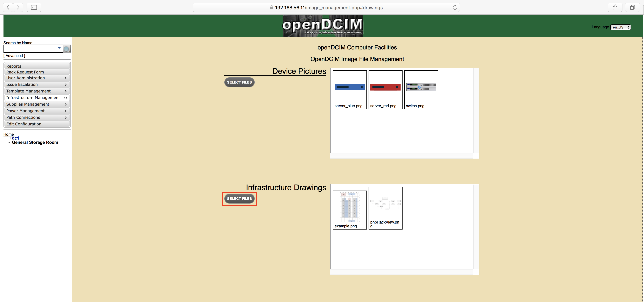644x303 pixels.
Task: Click the Infrastructure Drawings heading
Action: [286, 188]
